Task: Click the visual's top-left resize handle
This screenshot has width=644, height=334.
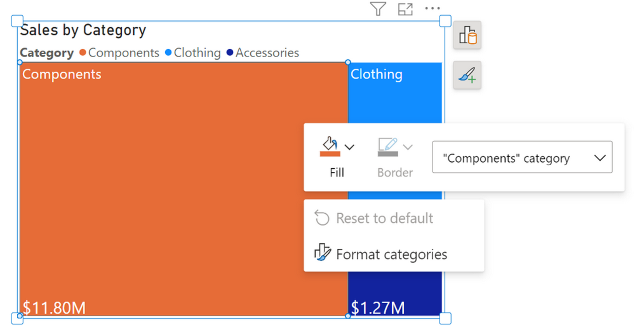Action: [17, 21]
